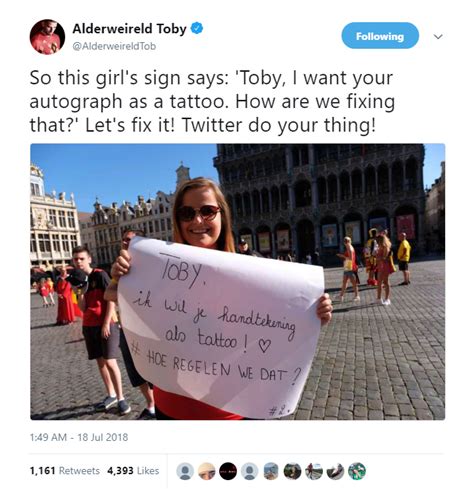Open the second liker avatar with blonde hair
The image size is (474, 489).
click(207, 471)
